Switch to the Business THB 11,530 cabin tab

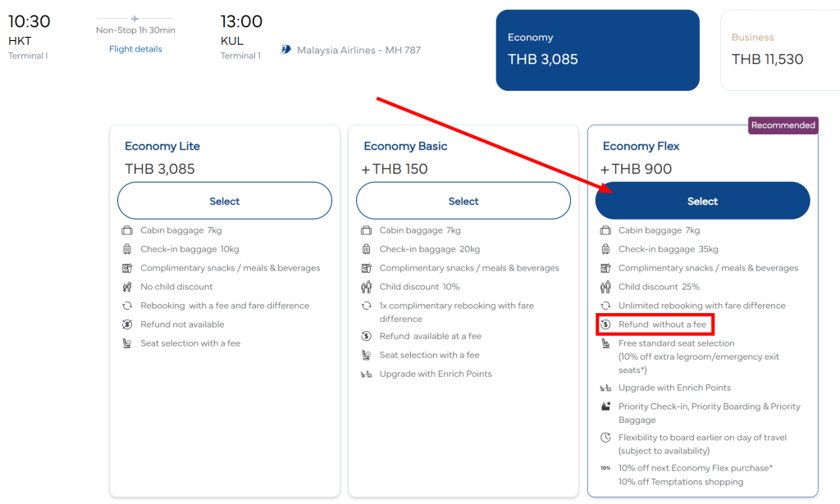[x=780, y=50]
